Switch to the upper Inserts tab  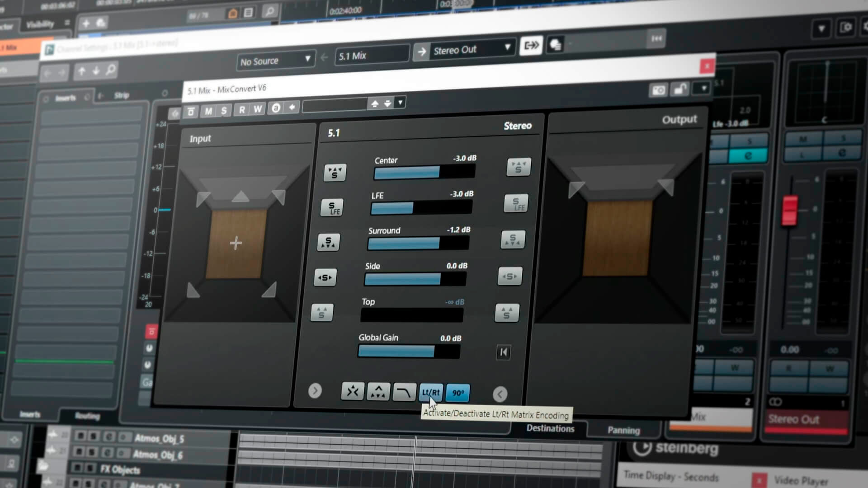point(66,99)
